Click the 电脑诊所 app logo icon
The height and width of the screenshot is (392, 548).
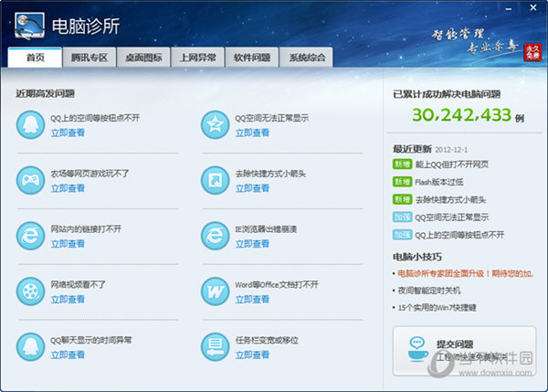pyautogui.click(x=30, y=26)
